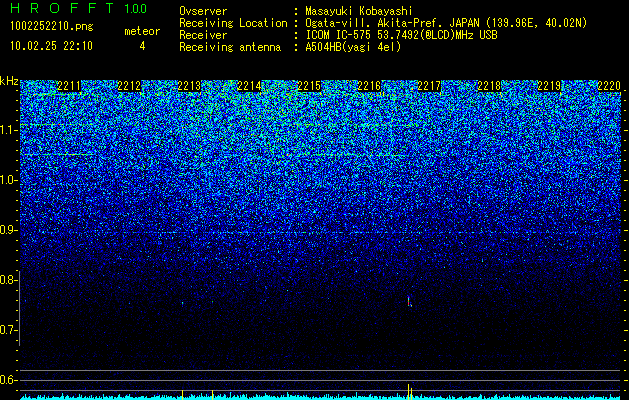Click the A504HB(yagi 4el) antenna text
This screenshot has height=400, width=629.
click(353, 47)
